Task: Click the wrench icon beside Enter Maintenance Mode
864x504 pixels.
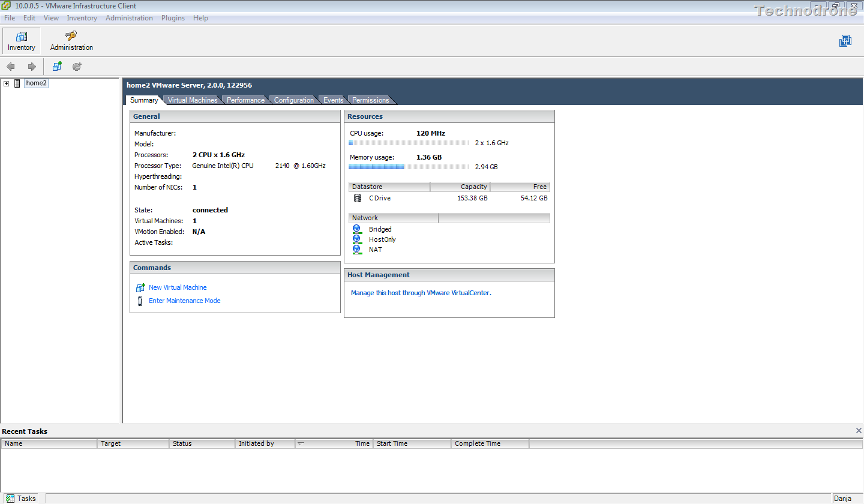Action: [x=140, y=301]
